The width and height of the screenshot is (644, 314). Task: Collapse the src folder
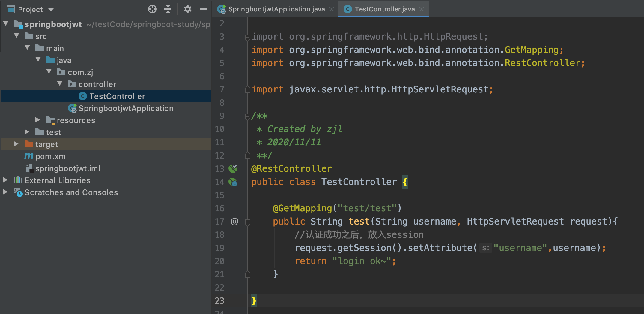point(16,36)
